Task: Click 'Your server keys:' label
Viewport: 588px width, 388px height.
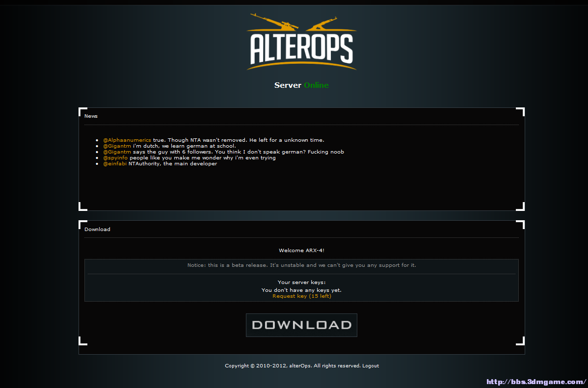Action: 301,282
